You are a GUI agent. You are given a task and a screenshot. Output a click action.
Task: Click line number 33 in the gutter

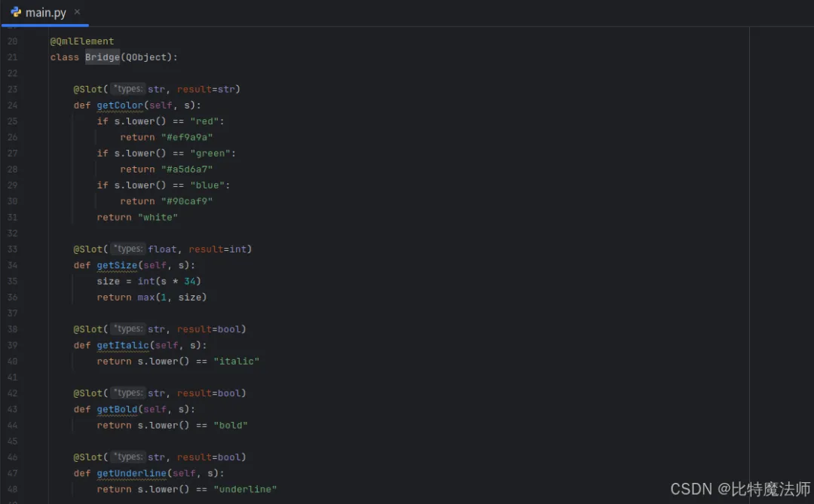tap(13, 249)
